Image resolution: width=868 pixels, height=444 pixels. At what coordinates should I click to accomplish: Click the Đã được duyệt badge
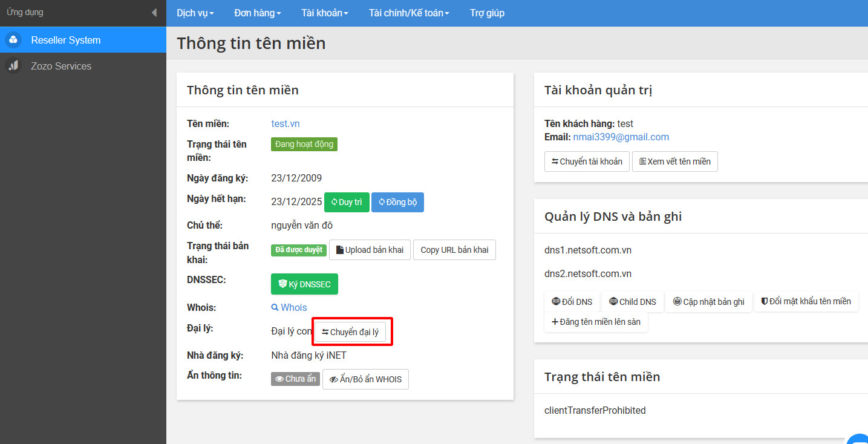pos(299,250)
